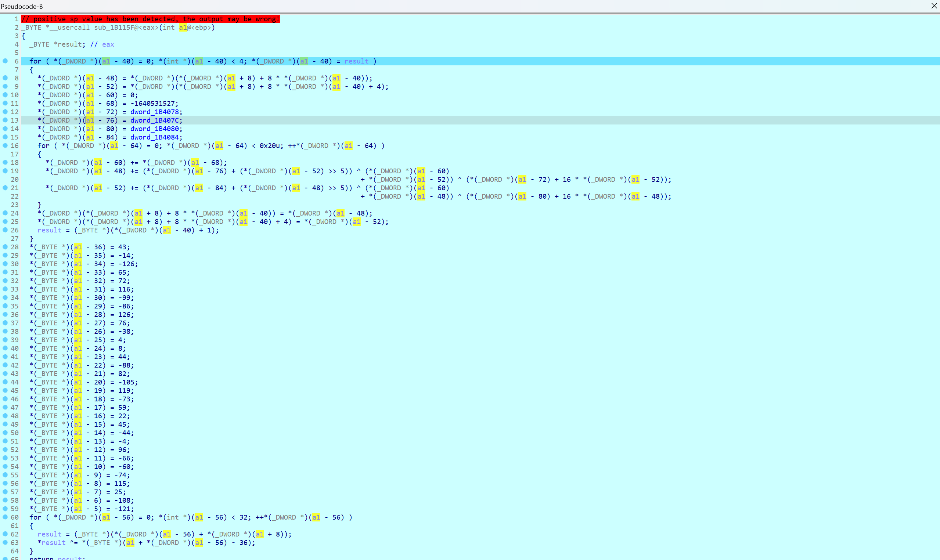Click breakpoint dot beside line 62
This screenshot has width=940, height=560.
pyautogui.click(x=5, y=534)
